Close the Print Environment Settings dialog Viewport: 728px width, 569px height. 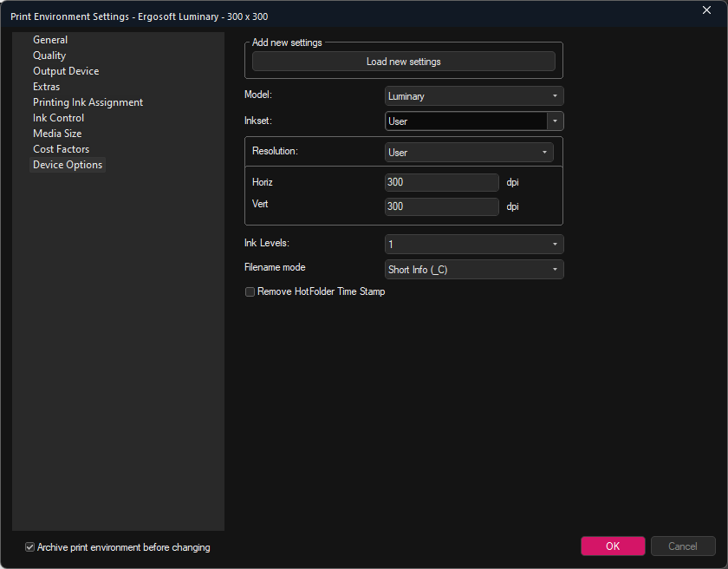706,10
